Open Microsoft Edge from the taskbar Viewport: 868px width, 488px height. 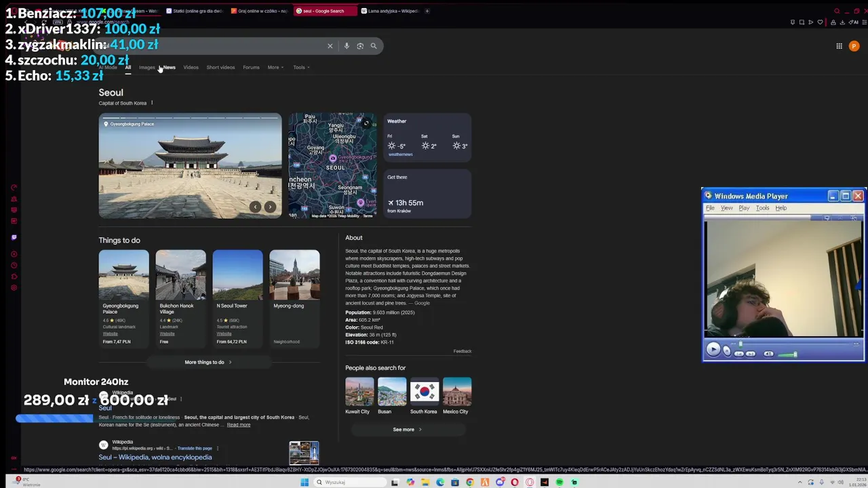440,482
